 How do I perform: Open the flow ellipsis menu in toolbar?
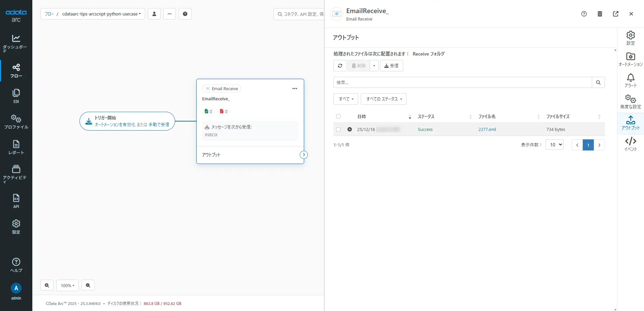pyautogui.click(x=169, y=14)
